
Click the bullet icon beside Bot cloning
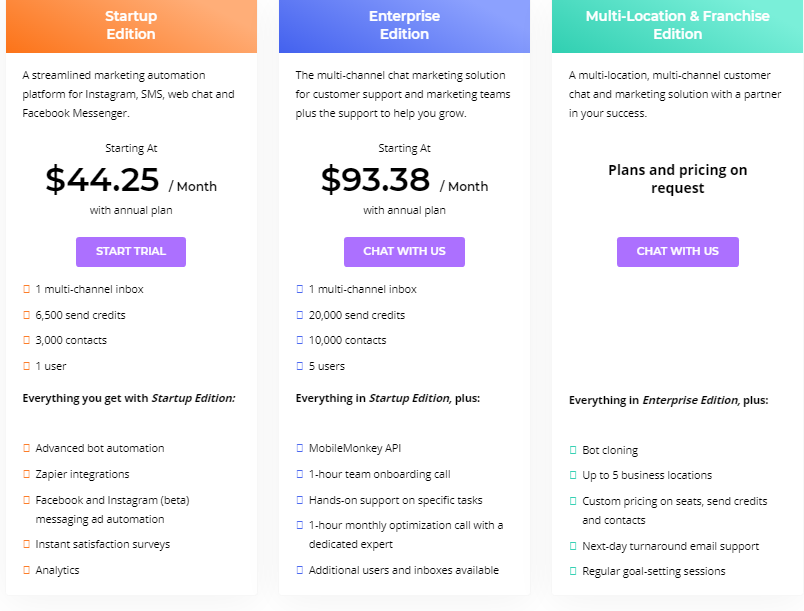[573, 451]
